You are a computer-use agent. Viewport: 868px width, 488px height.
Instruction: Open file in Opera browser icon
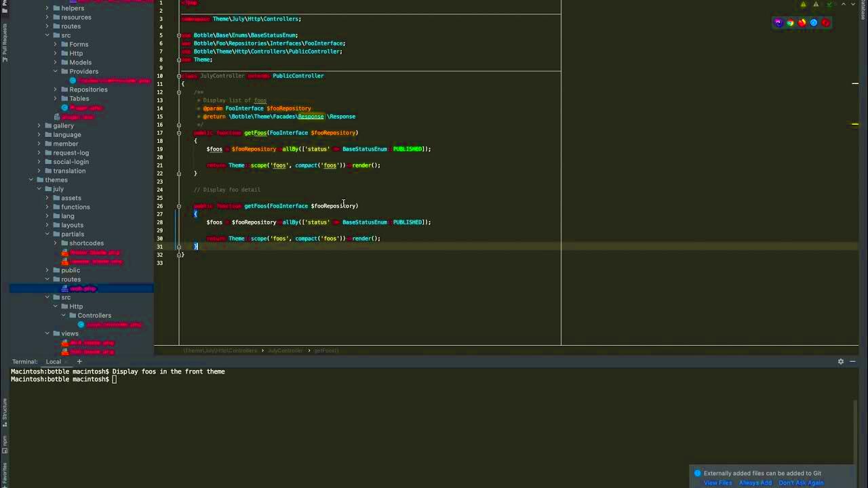click(825, 22)
